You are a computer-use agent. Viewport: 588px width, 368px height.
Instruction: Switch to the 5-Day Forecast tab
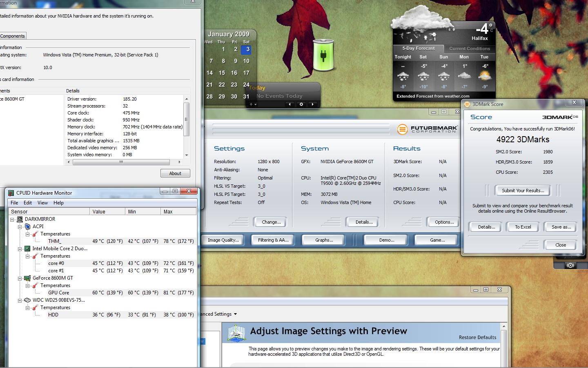coord(418,48)
